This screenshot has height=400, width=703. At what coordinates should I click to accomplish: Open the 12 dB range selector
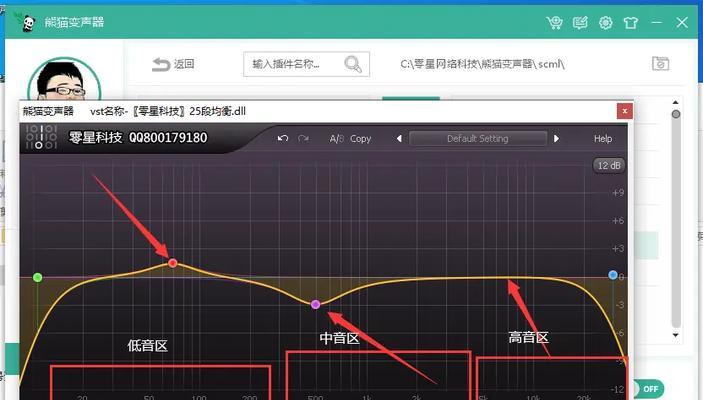click(x=609, y=165)
